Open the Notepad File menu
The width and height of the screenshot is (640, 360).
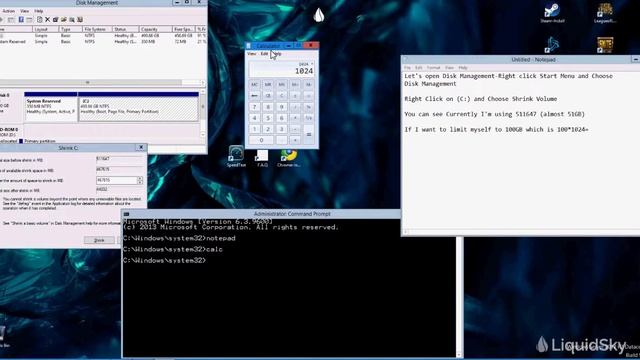coord(407,68)
